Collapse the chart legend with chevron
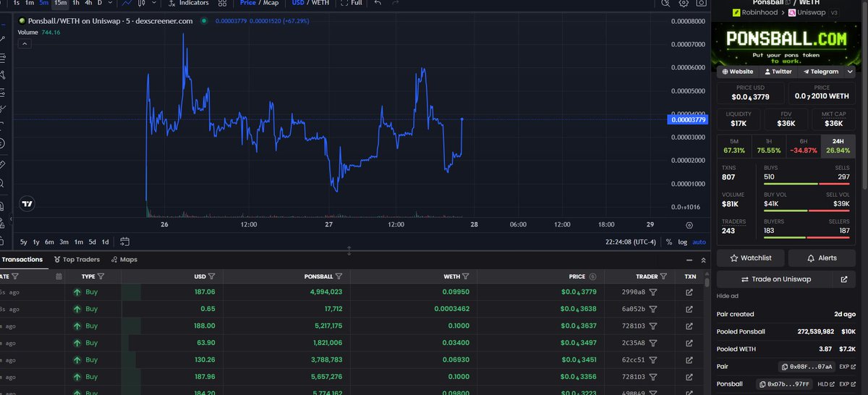The image size is (868, 395). click(x=24, y=43)
